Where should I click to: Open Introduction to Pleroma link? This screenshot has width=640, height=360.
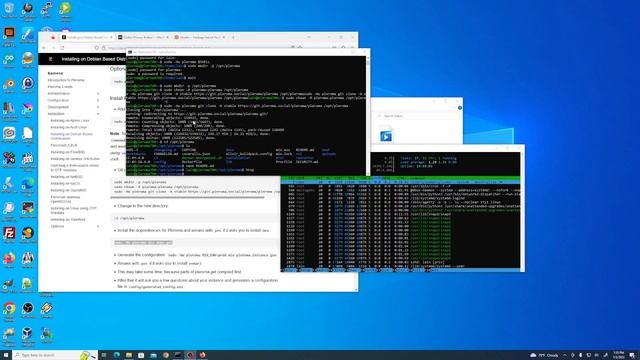coord(66,80)
